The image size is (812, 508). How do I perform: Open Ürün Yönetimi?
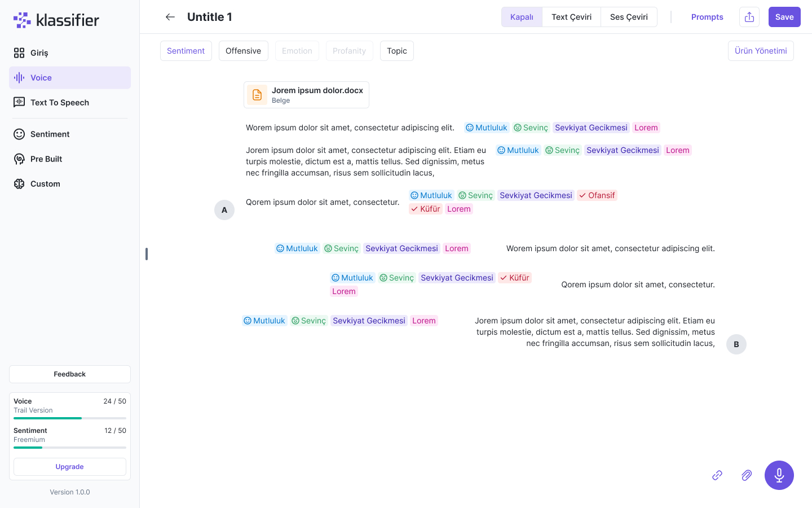click(x=761, y=51)
